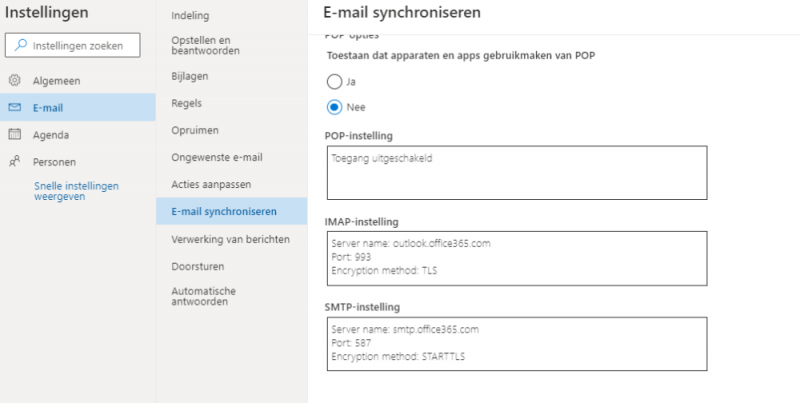800x403 pixels.
Task: Select the Nee radio button
Action: tap(335, 107)
